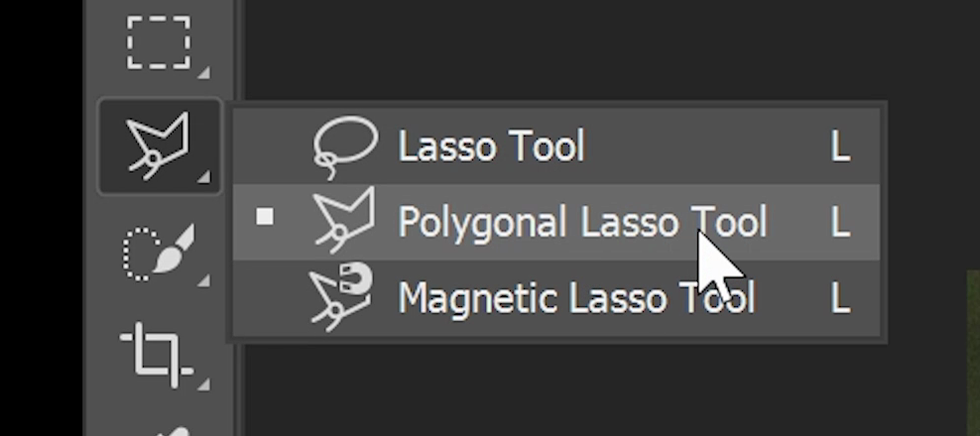Activate the Crop tool
Viewport: 980px width, 436px height.
tap(159, 353)
